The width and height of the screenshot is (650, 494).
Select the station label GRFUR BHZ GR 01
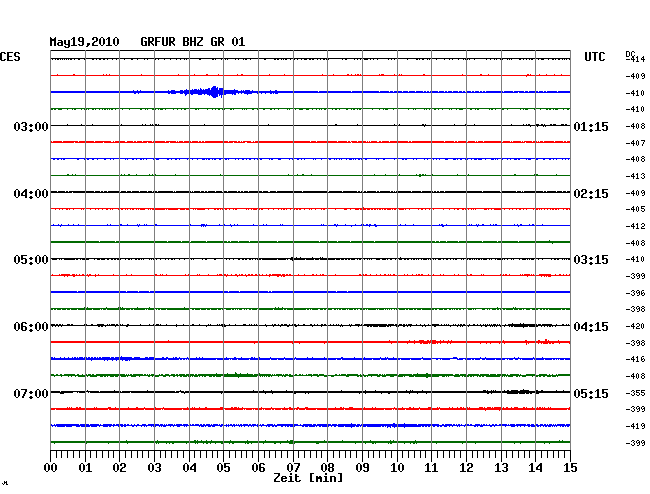click(192, 42)
